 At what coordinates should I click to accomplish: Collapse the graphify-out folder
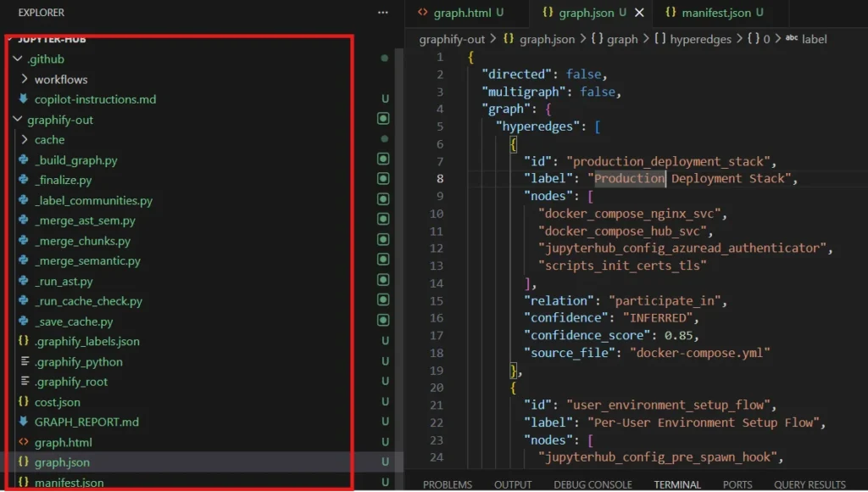tap(18, 120)
